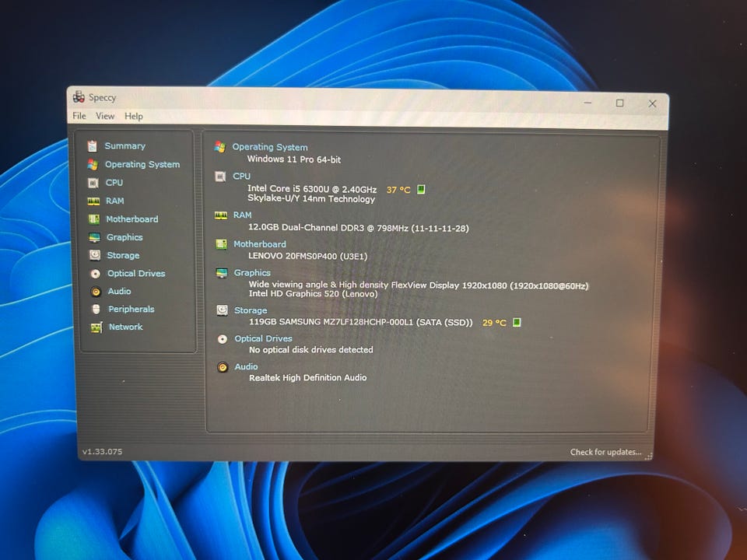Click green CPU temperature indicator beside 37 °C
747x560 pixels.
point(421,189)
